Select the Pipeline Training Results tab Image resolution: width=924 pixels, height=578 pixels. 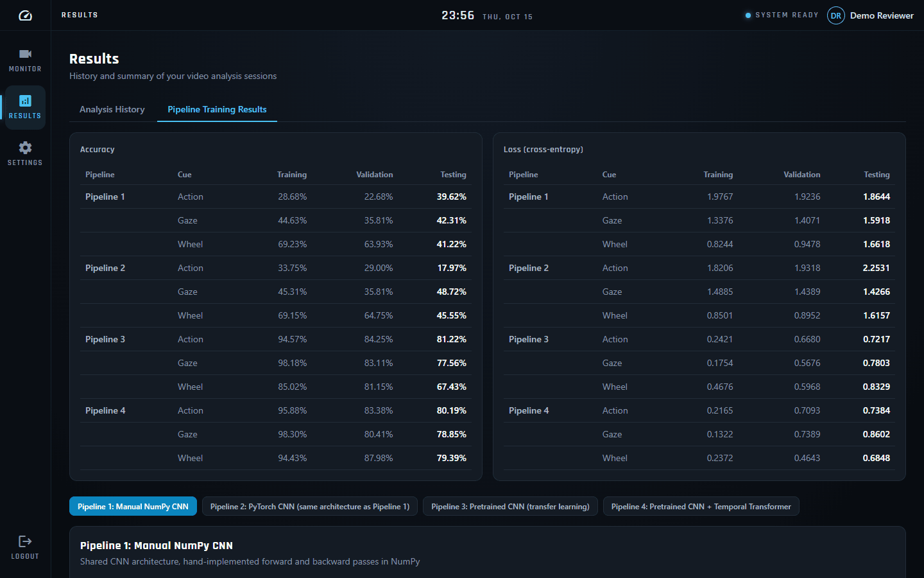[x=217, y=109]
